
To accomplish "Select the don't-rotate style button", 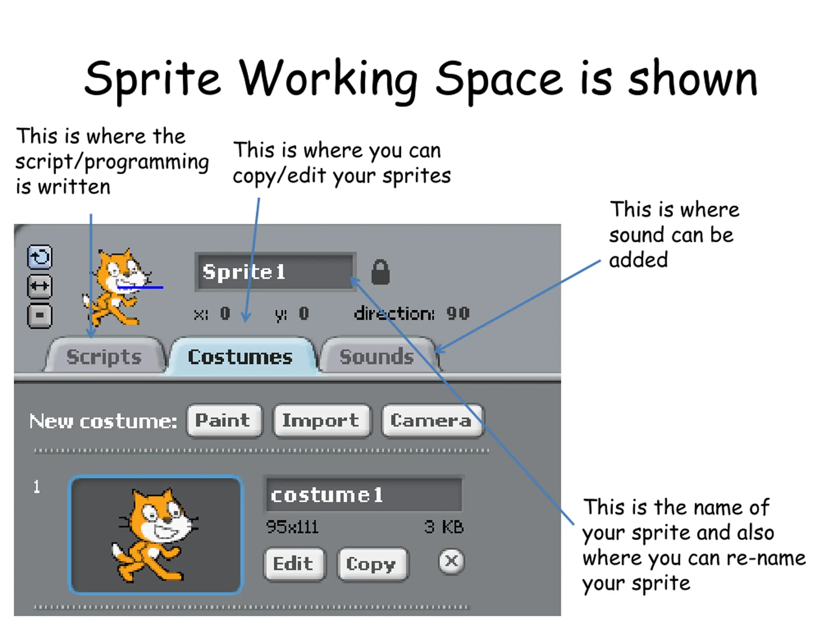I will (x=40, y=315).
